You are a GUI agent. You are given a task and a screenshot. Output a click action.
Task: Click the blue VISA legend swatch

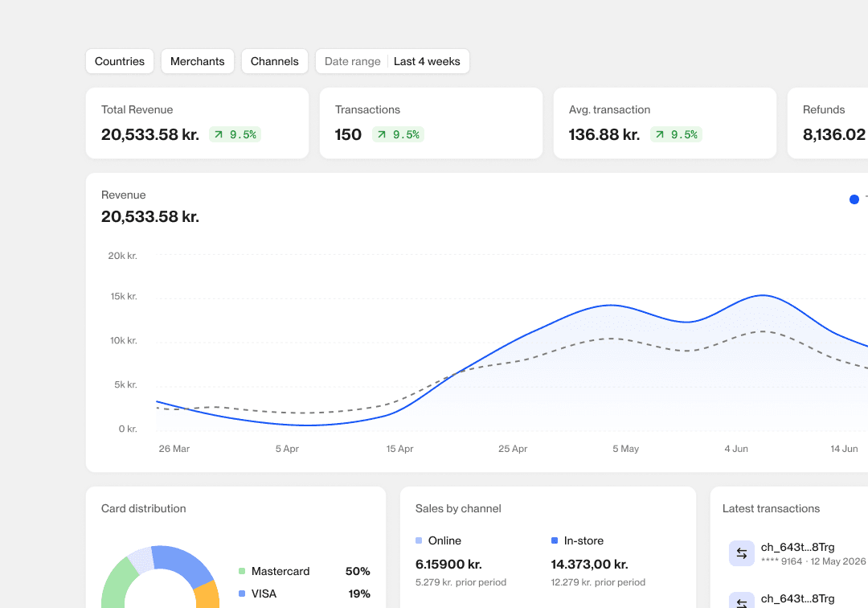click(x=242, y=594)
